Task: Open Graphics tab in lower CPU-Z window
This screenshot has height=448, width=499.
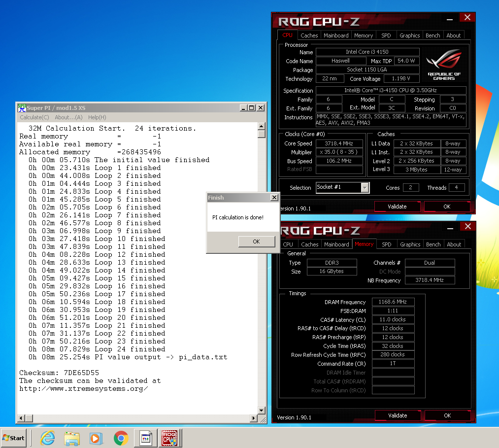Action: pos(410,244)
